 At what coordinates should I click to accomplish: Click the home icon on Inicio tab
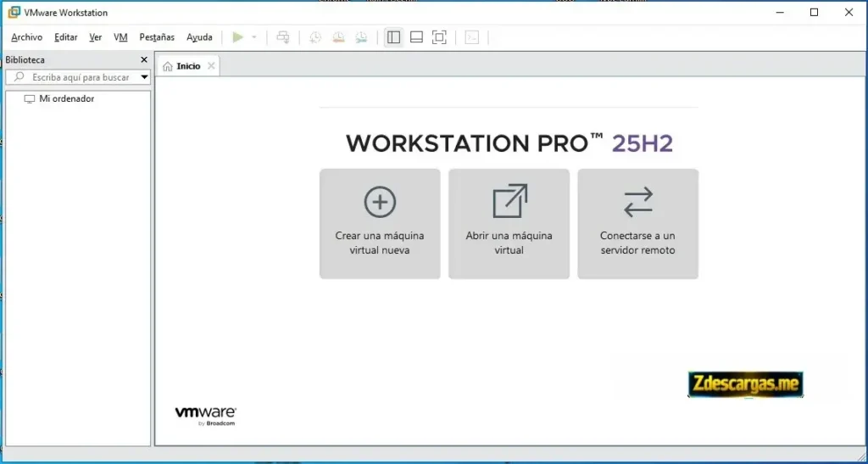(x=168, y=66)
